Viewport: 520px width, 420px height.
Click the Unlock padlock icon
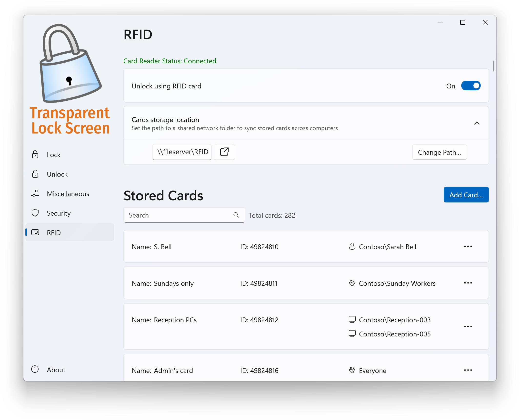point(35,174)
